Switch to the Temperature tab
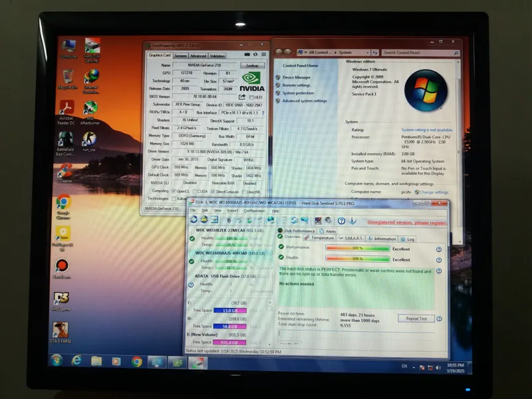The height and width of the screenshot is (399, 532). pyautogui.click(x=319, y=238)
